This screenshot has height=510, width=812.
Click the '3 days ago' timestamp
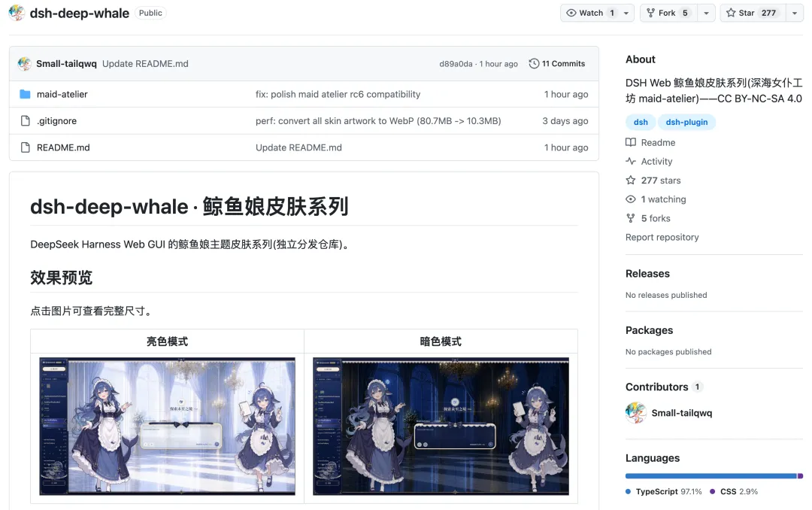565,121
